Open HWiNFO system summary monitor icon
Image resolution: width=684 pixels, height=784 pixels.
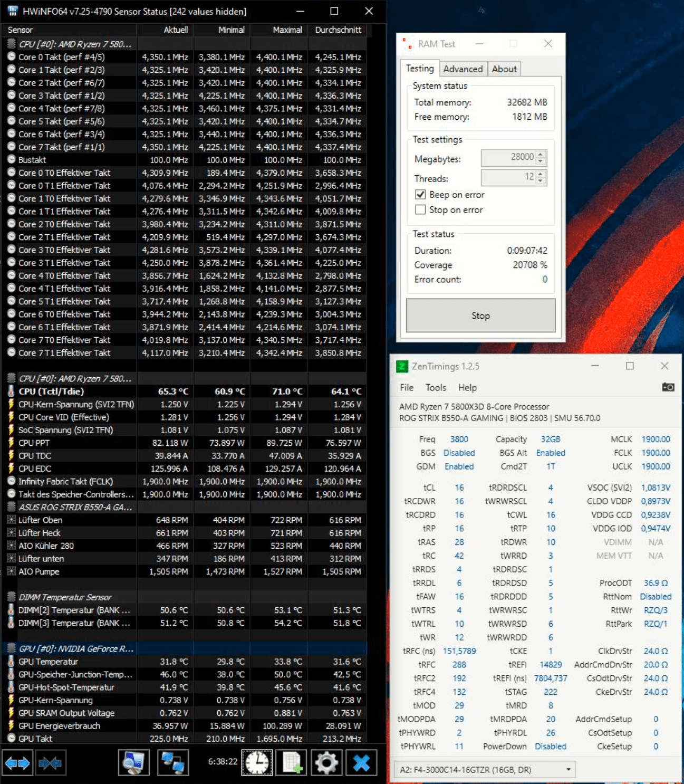pos(133,763)
